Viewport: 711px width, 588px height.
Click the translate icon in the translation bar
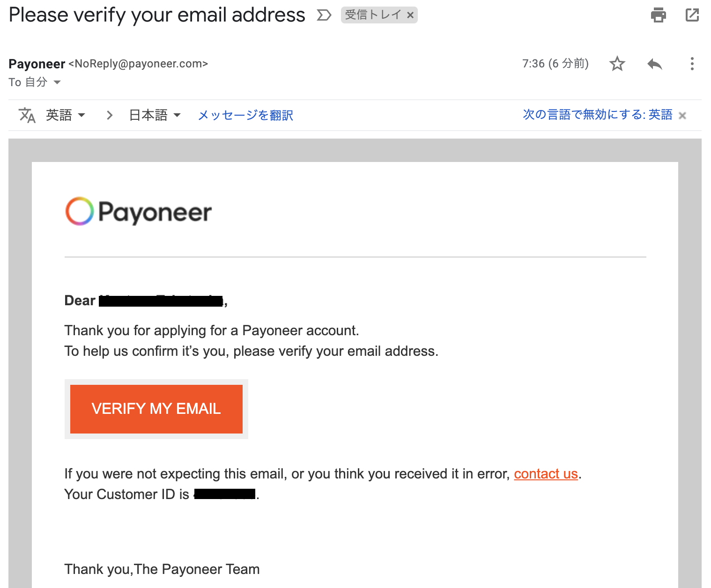(x=27, y=115)
